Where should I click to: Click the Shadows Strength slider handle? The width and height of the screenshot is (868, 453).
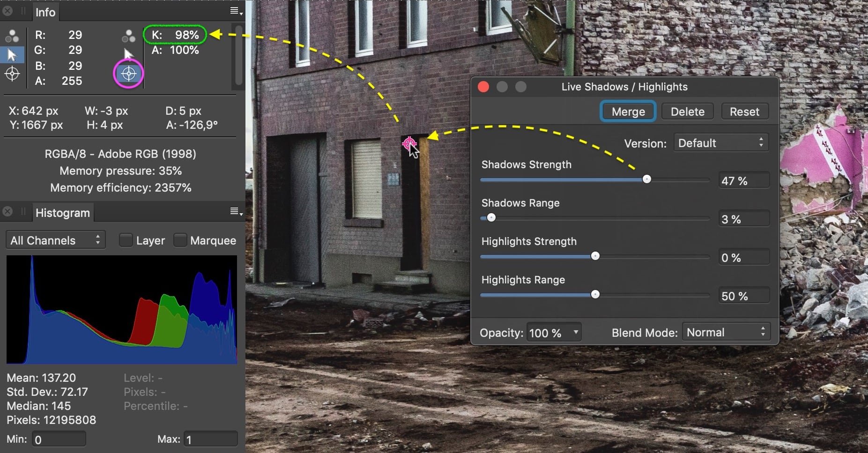click(x=647, y=179)
